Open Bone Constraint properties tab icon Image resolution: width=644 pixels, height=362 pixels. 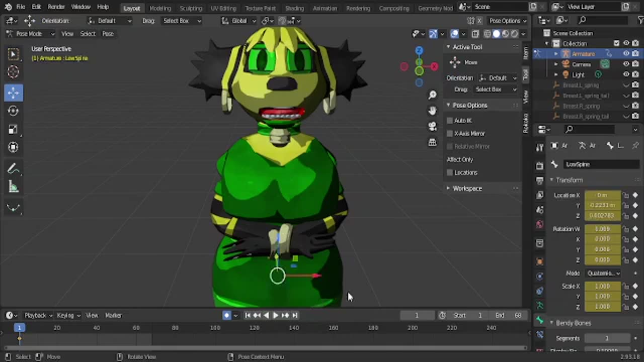pos(540,334)
